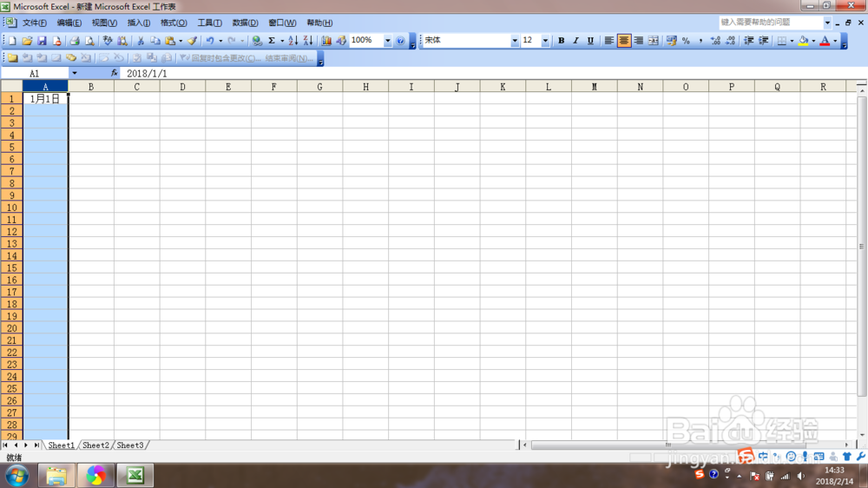
Task: Paste from clipboard icon
Action: point(170,41)
